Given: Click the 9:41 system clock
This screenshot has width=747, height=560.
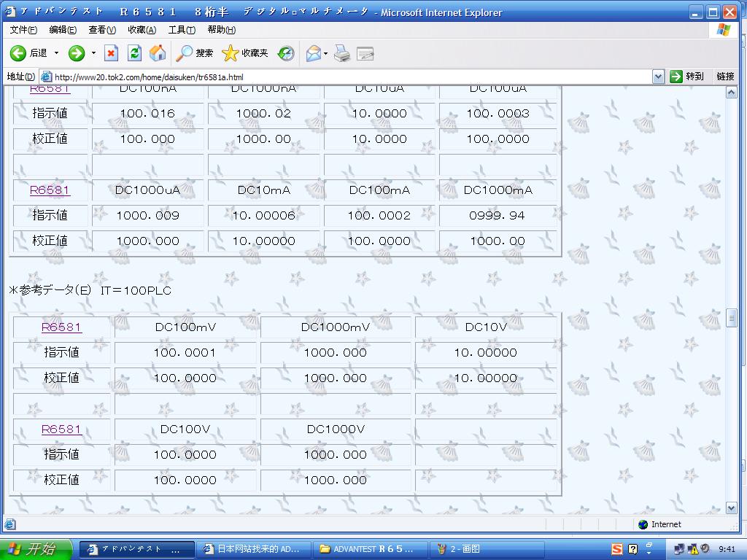Looking at the screenshot, I should (727, 549).
